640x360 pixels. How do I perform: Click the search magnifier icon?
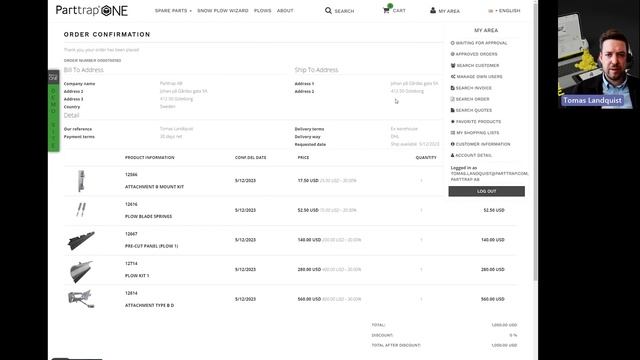[x=328, y=11]
